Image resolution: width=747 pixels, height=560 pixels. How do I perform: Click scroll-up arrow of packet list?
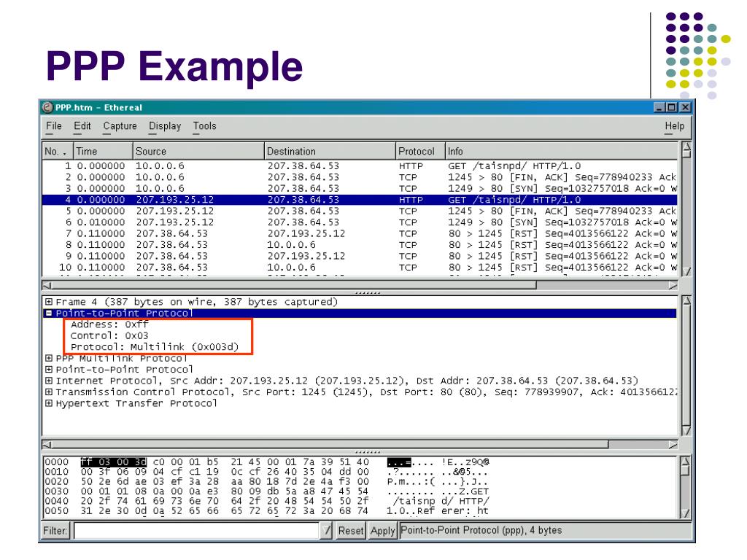coord(686,147)
